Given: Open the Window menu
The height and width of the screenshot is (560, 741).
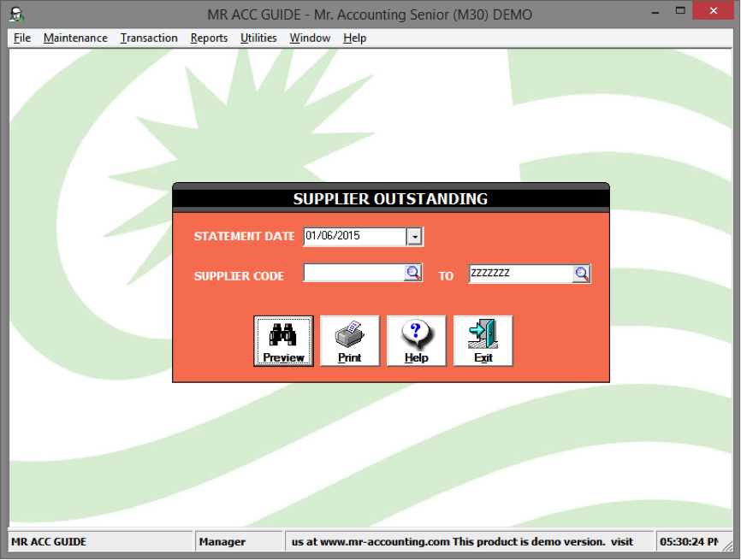Looking at the screenshot, I should pyautogui.click(x=310, y=38).
